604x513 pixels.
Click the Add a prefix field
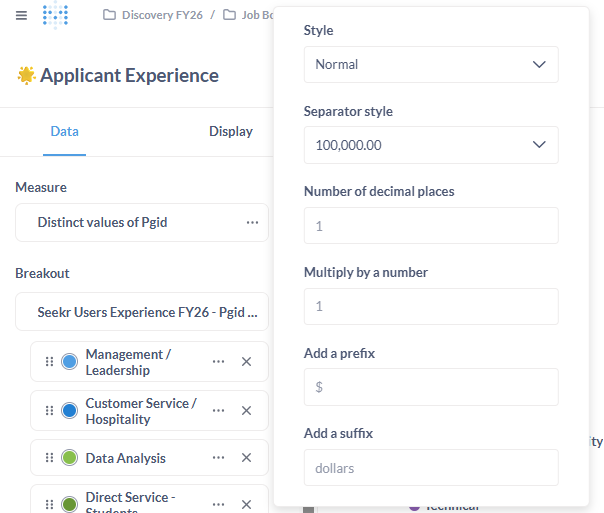pyautogui.click(x=430, y=387)
